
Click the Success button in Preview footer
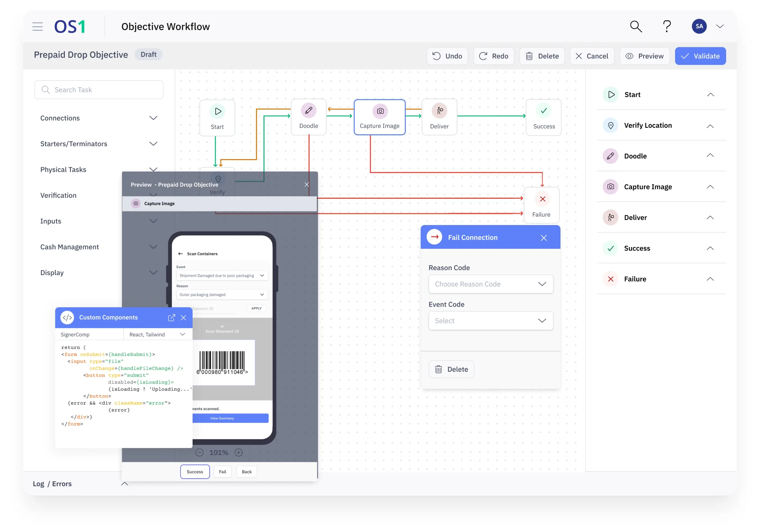195,471
